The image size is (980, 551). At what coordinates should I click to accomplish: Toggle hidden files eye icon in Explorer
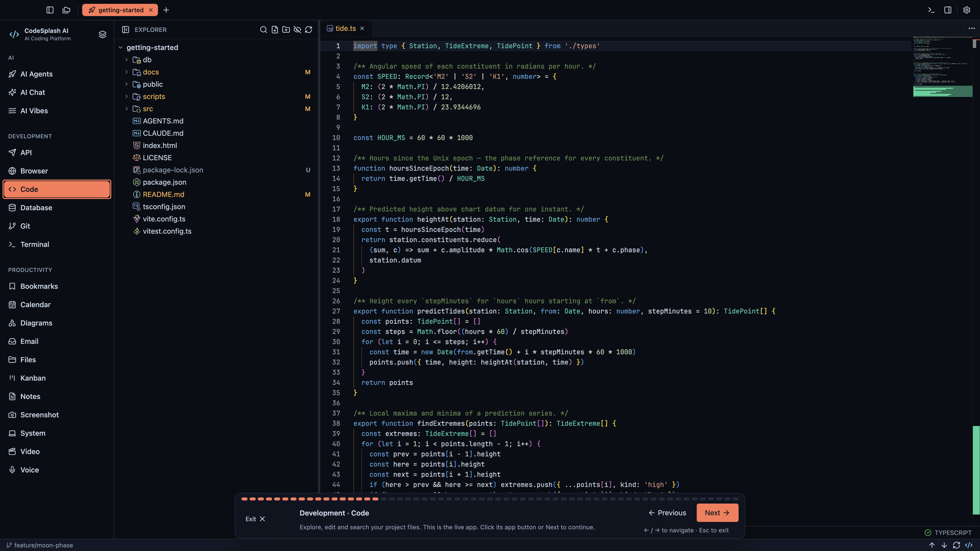(x=298, y=29)
